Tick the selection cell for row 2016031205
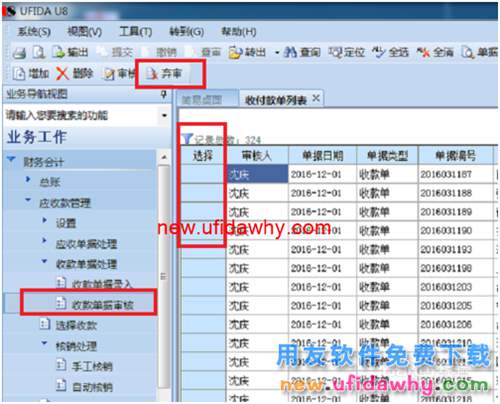Image resolution: width=500 pixels, height=404 pixels. coord(203,305)
